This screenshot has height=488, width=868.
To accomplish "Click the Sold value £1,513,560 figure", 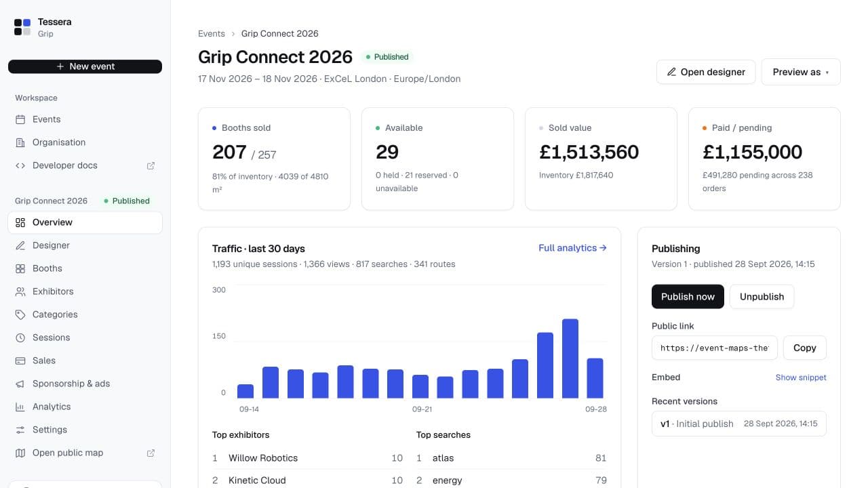I will [x=589, y=152].
